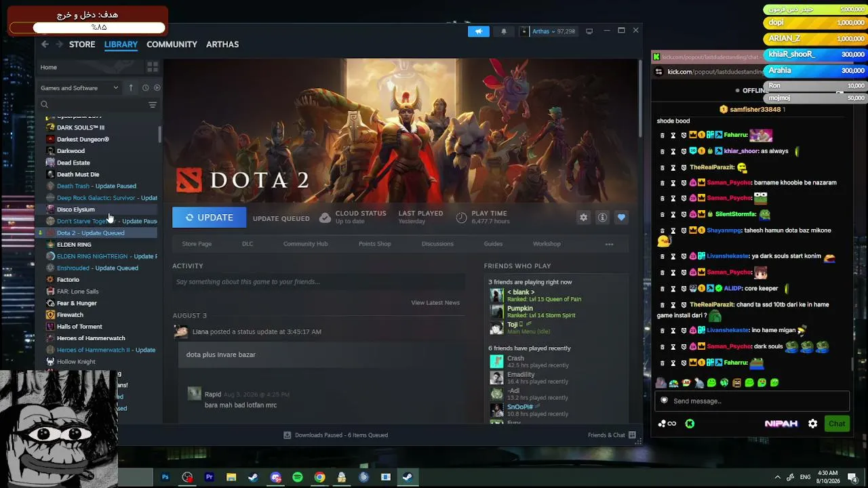Open the Dota 2 DLC link

[x=248, y=244]
